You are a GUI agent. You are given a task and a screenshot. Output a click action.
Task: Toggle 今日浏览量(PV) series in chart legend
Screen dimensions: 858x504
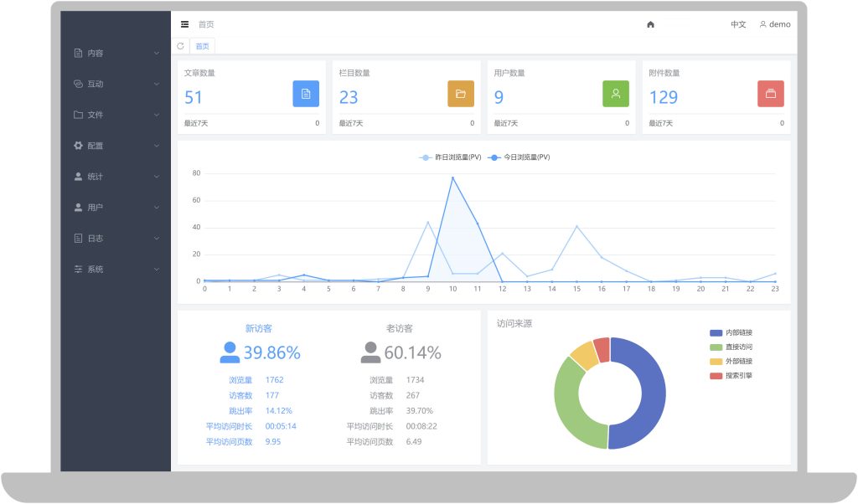(x=518, y=157)
